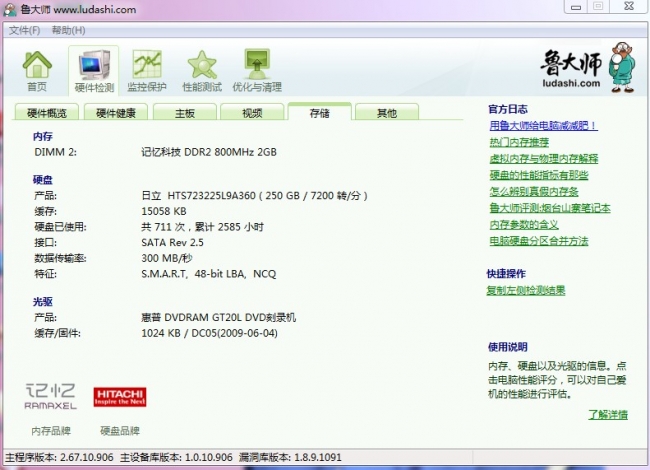
Task: Click the 虚拟内存与物理内存解释 link
Action: [x=542, y=158]
